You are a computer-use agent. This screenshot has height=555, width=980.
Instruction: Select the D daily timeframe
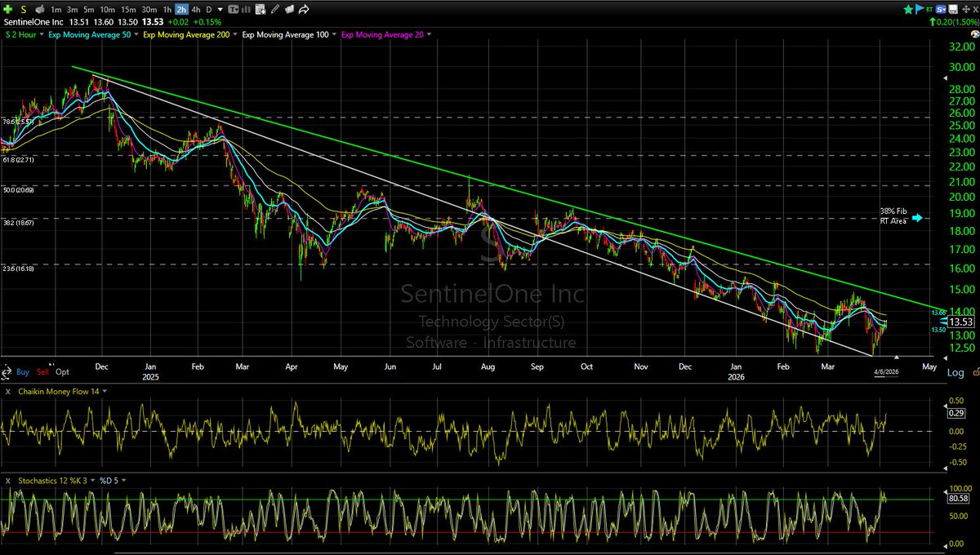tap(208, 10)
